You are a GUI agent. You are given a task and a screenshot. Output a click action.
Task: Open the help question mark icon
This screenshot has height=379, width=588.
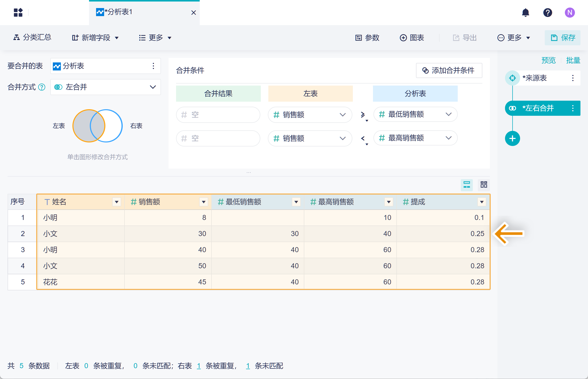pos(548,13)
